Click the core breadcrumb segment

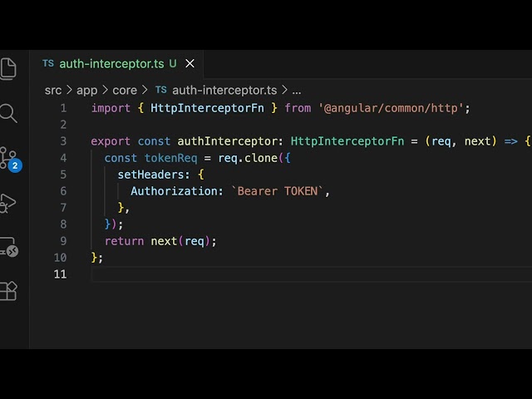click(x=125, y=91)
